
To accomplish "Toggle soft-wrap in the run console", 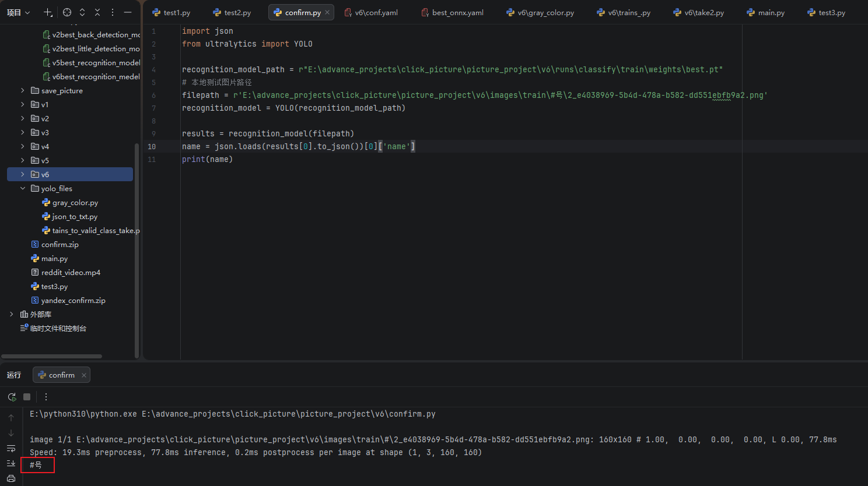I will point(11,448).
